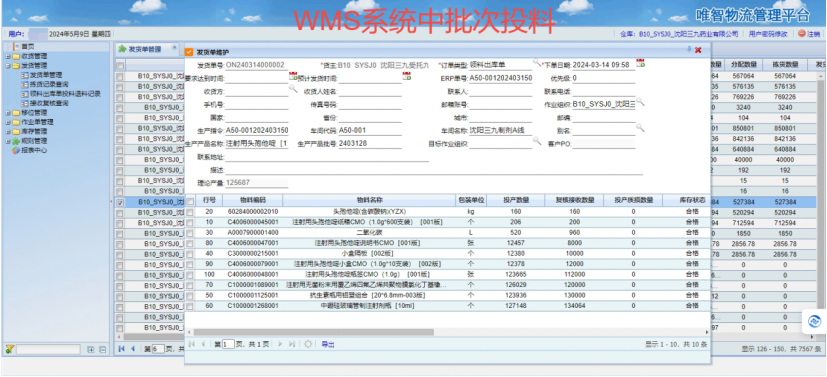
Task: Refresh the dialog's material grid
Action: click(x=309, y=344)
